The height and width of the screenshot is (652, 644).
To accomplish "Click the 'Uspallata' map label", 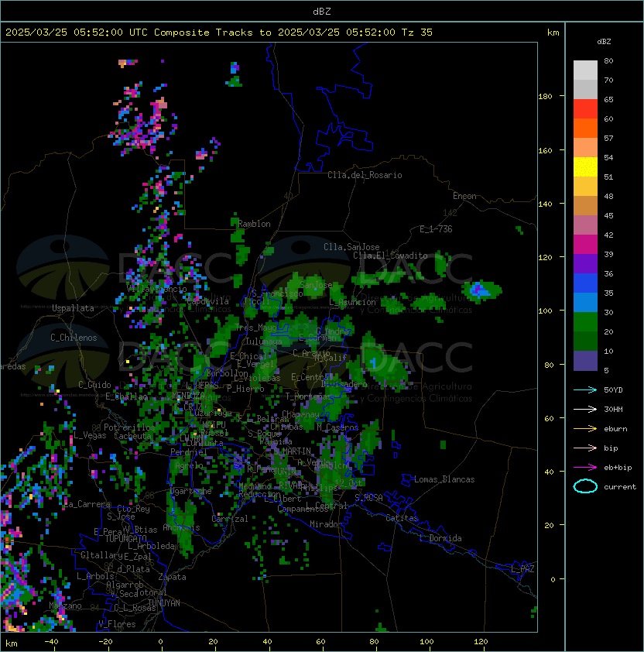I will [73, 308].
